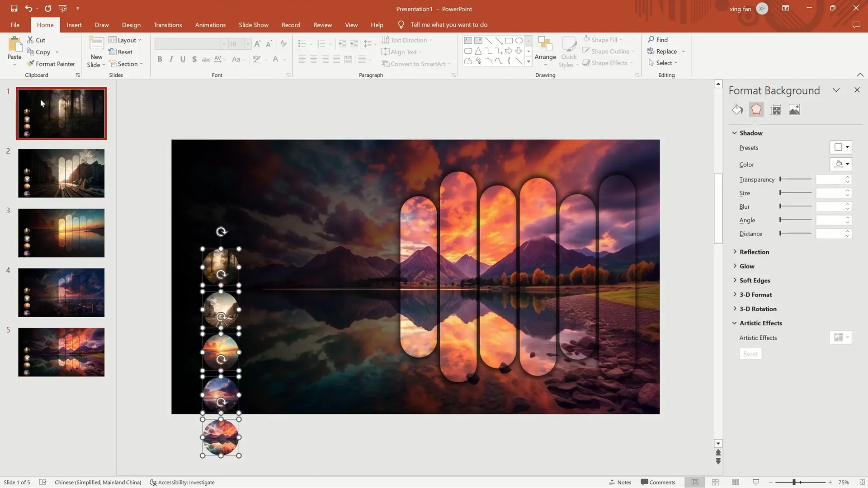
Task: Click the Save icon in title bar
Action: coord(14,9)
